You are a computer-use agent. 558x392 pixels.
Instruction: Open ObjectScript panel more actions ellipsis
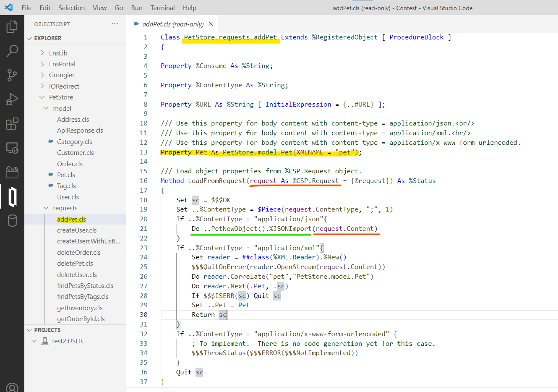[115, 24]
